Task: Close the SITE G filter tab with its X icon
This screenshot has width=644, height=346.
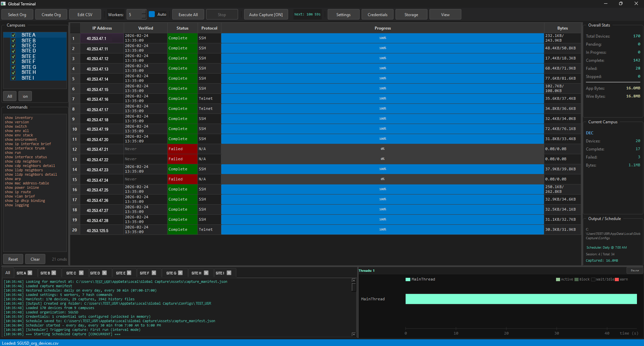Action: 181,273
